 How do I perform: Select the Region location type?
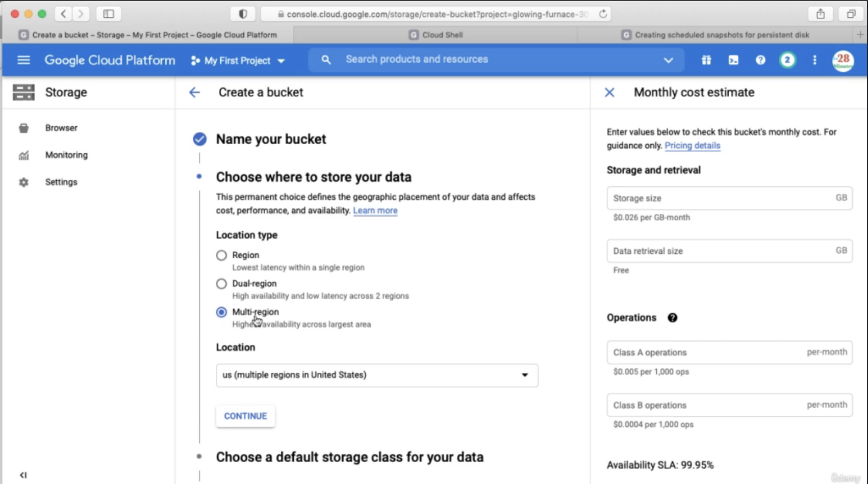(221, 255)
